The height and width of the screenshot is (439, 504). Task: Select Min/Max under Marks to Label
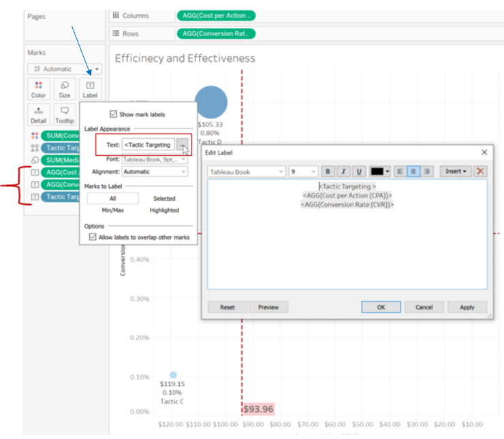[113, 210]
